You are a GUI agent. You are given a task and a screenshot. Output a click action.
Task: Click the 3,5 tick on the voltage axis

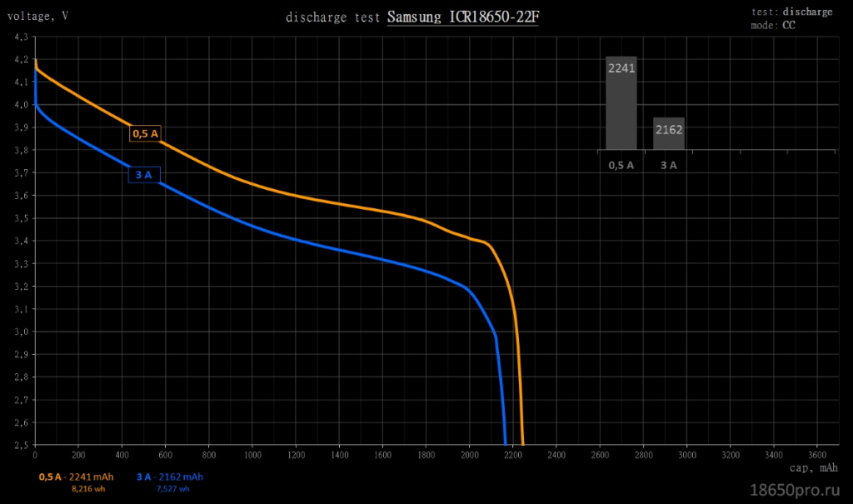coord(21,218)
